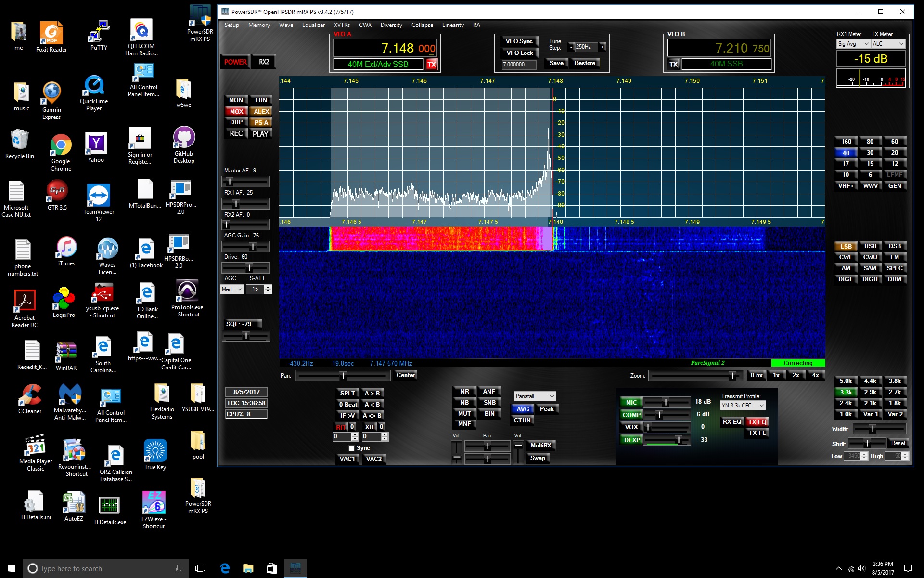The image size is (924, 578).
Task: Click the Windows search box
Action: click(106, 568)
